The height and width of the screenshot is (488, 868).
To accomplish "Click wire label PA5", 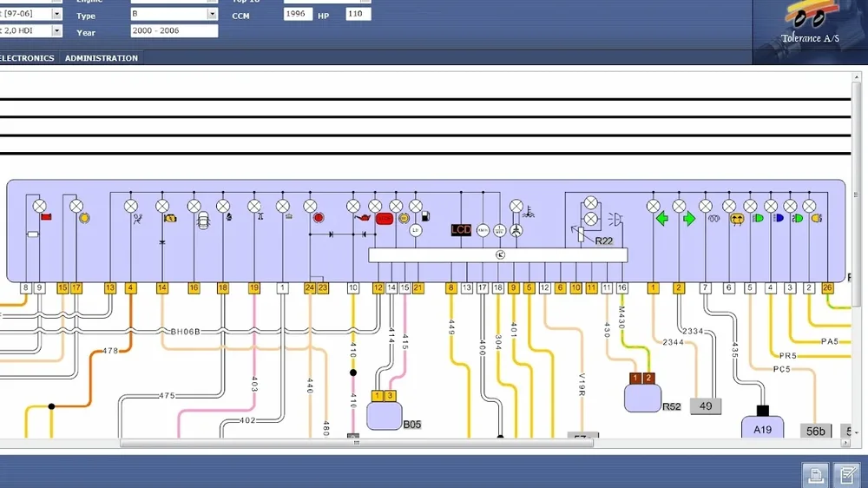I will (830, 342).
